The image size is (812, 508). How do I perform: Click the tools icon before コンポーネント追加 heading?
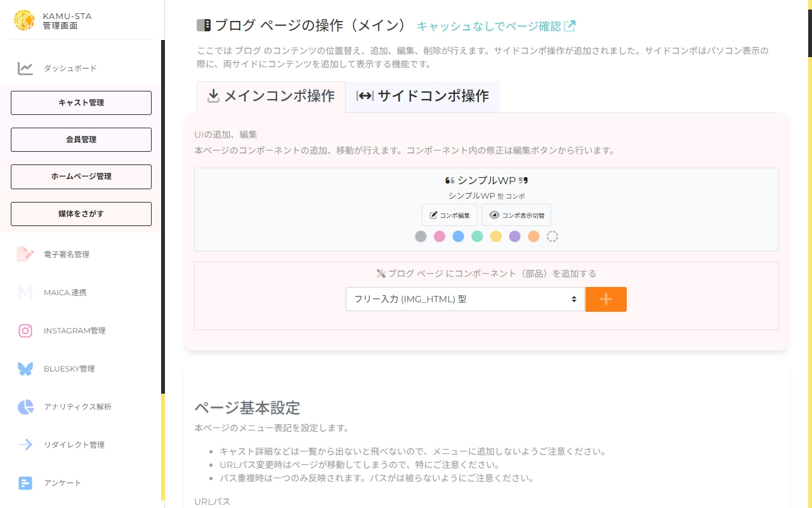click(381, 274)
